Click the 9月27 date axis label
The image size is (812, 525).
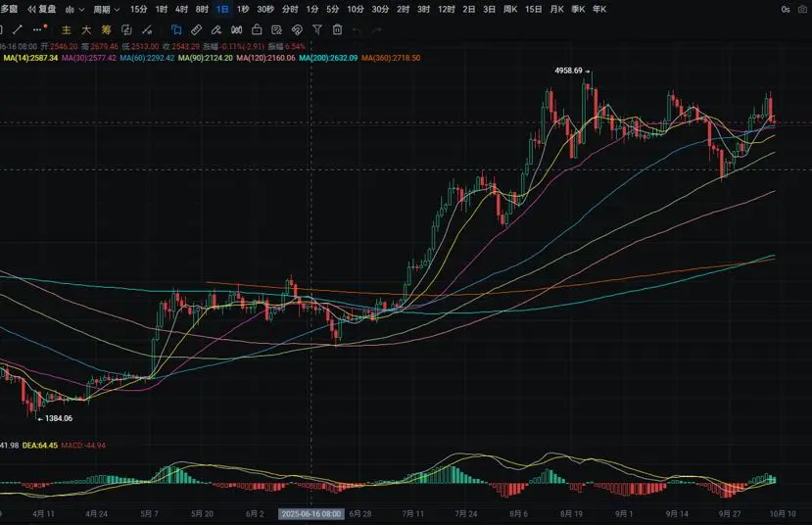730,513
